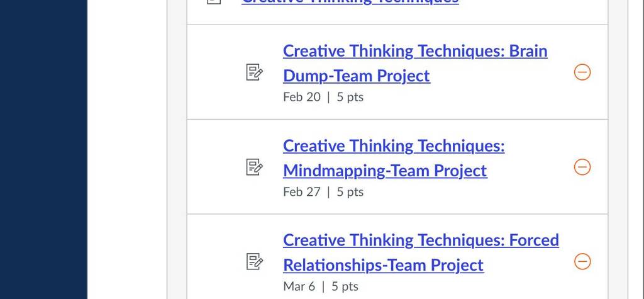The image size is (644, 299).
Task: Select the Feb 20 due date text
Action: tap(301, 97)
